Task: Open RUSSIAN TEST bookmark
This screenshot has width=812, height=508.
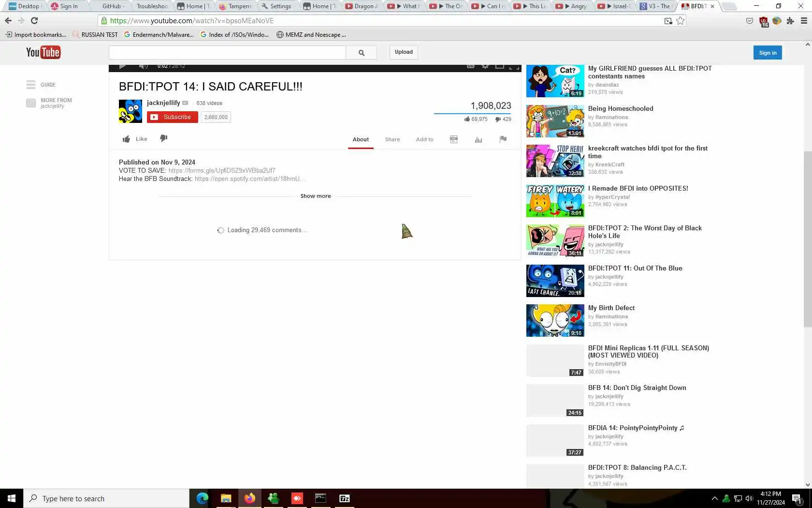Action: click(95, 35)
